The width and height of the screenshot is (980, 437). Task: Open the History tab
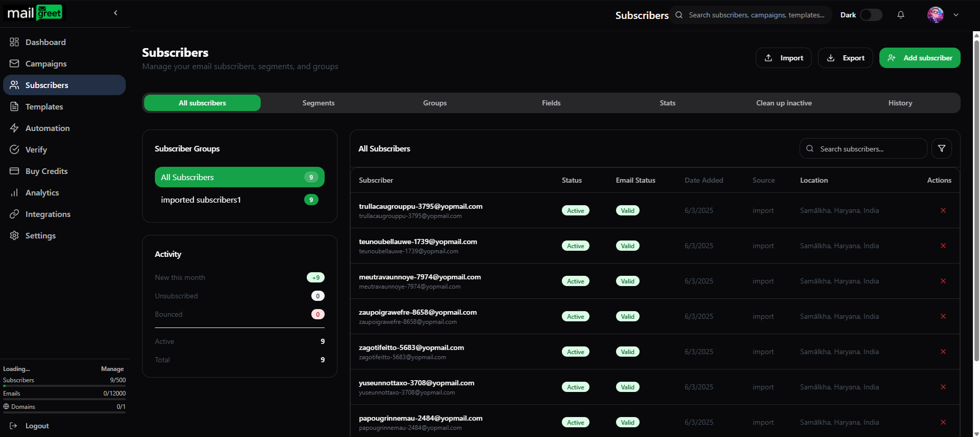click(900, 103)
